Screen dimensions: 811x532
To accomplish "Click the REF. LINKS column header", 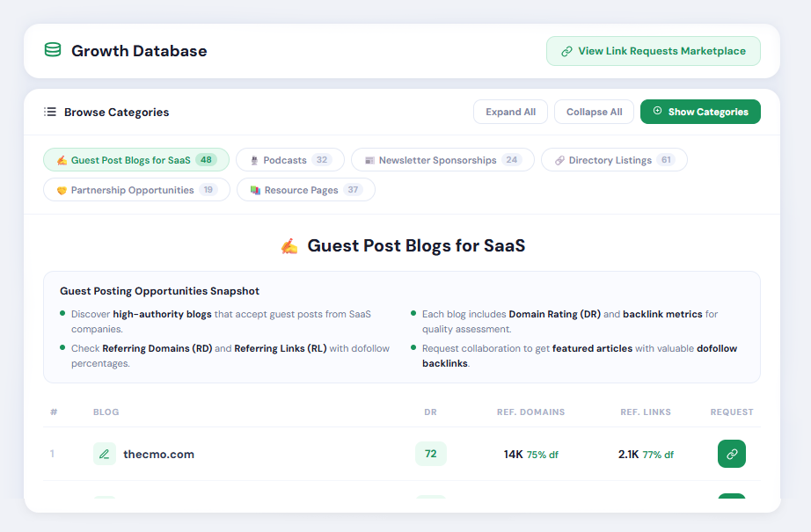I will pyautogui.click(x=646, y=412).
